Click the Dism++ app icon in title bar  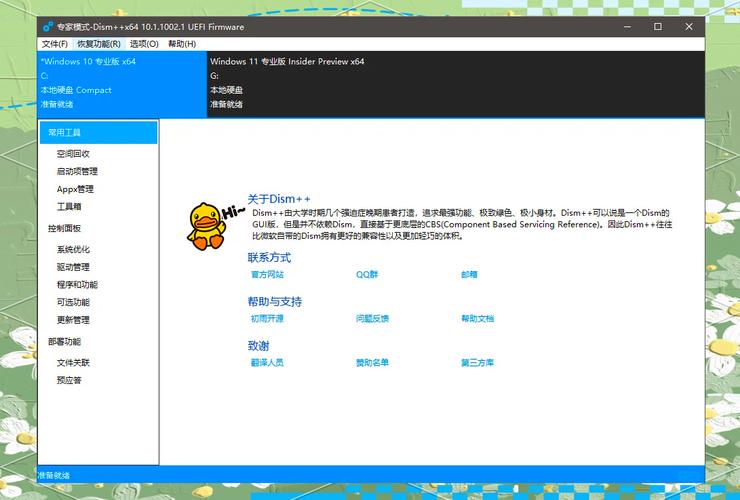48,27
